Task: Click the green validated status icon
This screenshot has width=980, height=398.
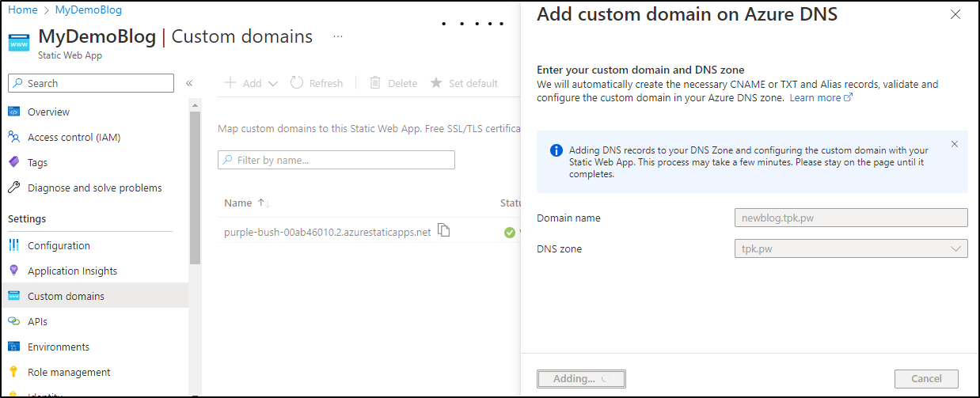Action: [510, 233]
